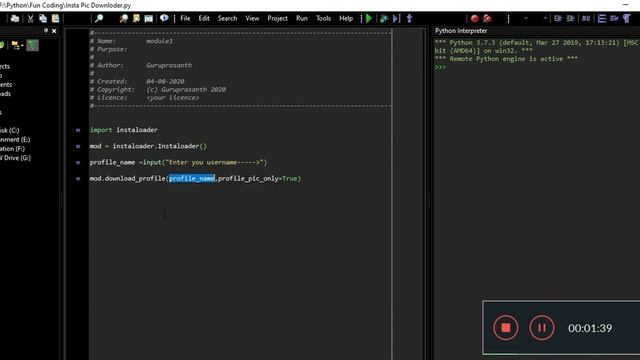This screenshot has height=360, width=640.
Task: Start debugging with the debug icon
Action: point(384,18)
